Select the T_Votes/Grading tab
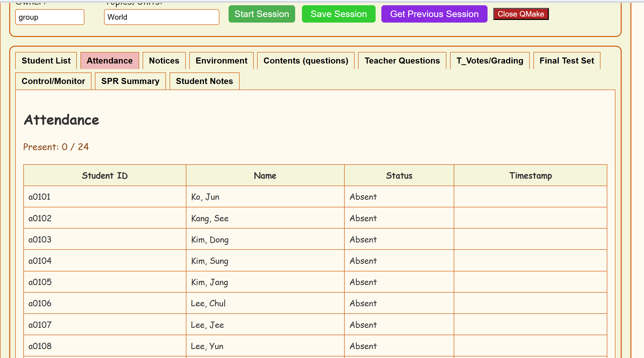 coord(490,61)
